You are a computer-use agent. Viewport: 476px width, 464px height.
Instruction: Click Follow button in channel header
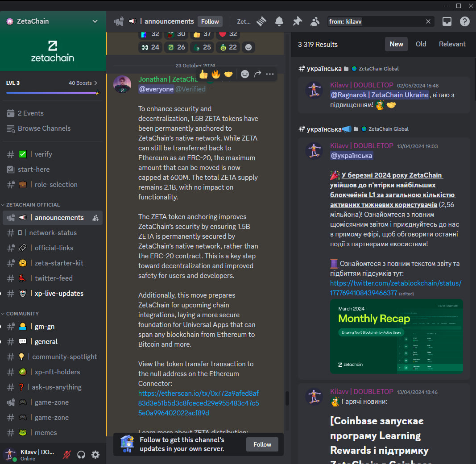(210, 21)
